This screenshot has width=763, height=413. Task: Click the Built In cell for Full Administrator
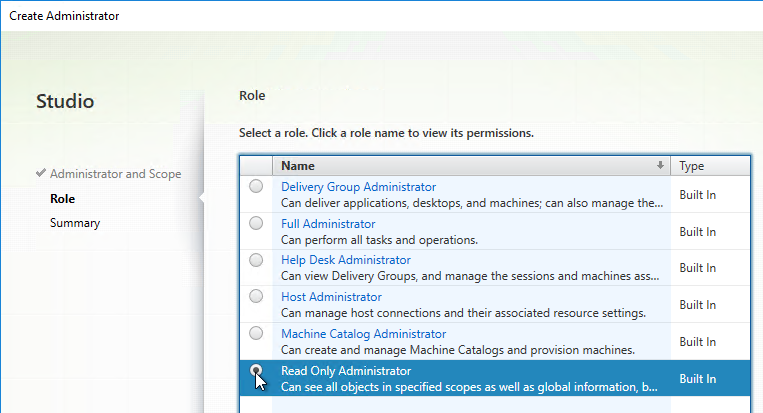click(x=697, y=232)
